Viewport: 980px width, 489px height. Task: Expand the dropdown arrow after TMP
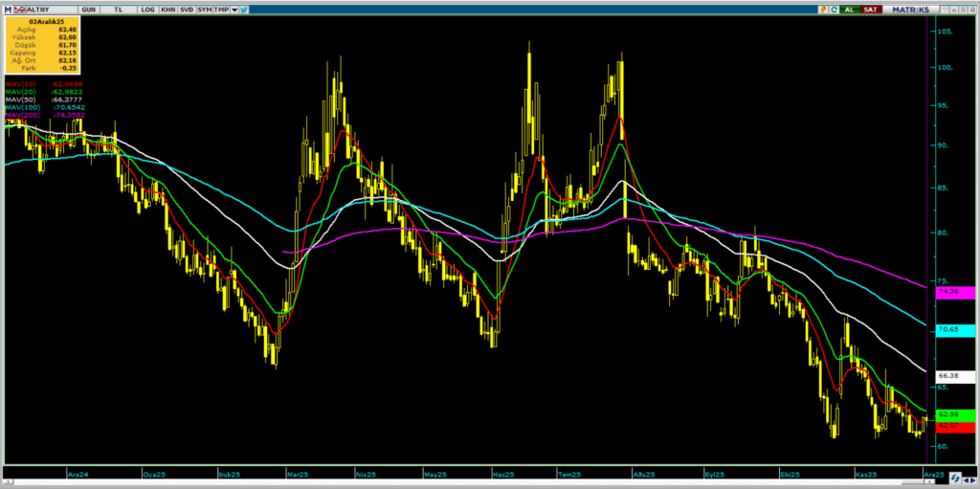(234, 9)
